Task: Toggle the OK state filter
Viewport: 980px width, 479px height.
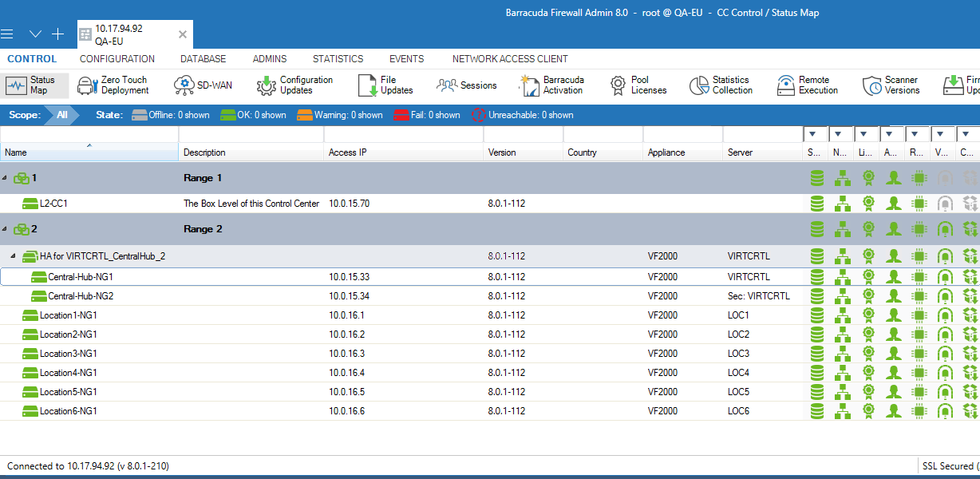Action: [x=253, y=115]
